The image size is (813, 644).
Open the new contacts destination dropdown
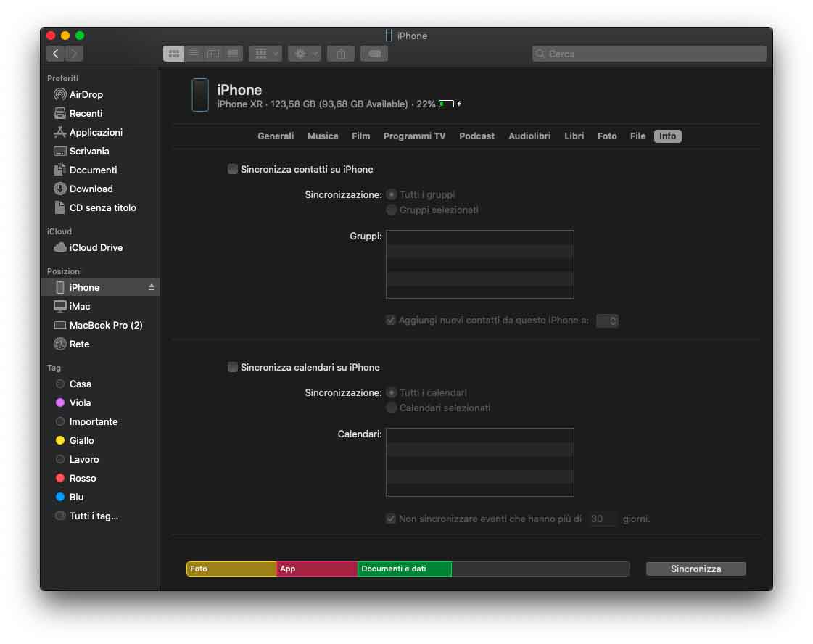(x=607, y=321)
